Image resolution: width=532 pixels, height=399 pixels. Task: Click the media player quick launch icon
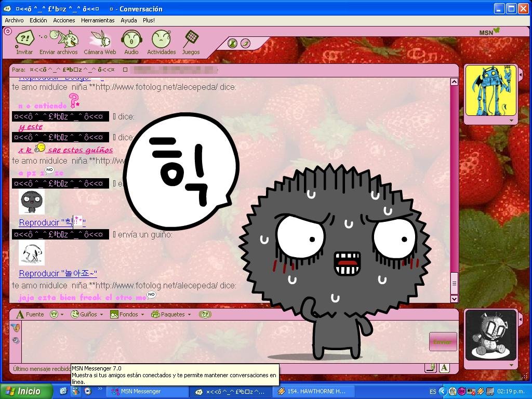(x=87, y=391)
